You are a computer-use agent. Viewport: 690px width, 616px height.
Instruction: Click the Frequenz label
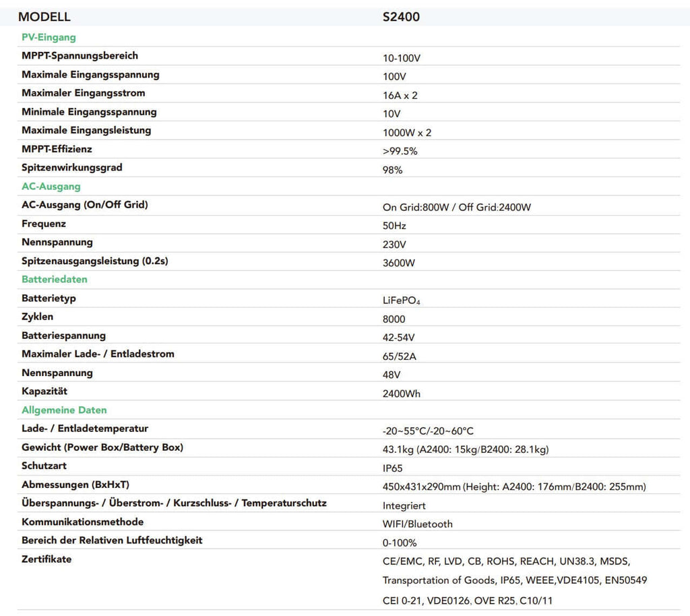[44, 224]
